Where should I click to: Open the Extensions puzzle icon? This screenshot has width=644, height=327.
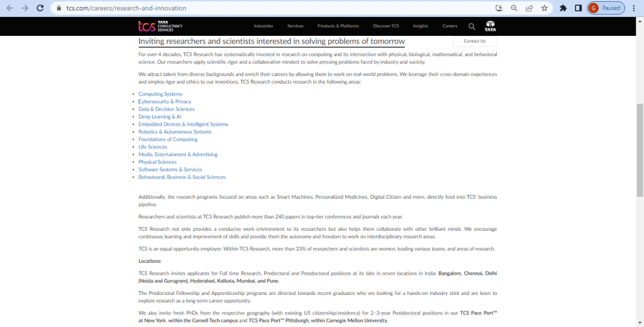(x=563, y=8)
